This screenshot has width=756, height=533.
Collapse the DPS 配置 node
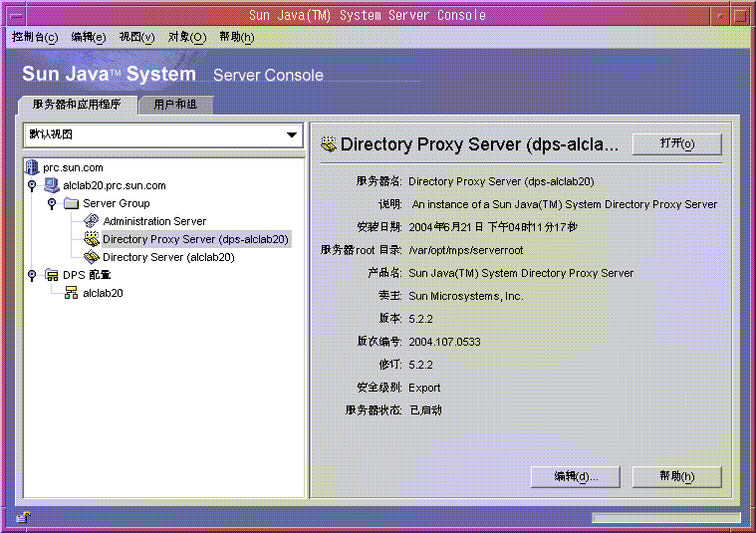pyautogui.click(x=32, y=275)
